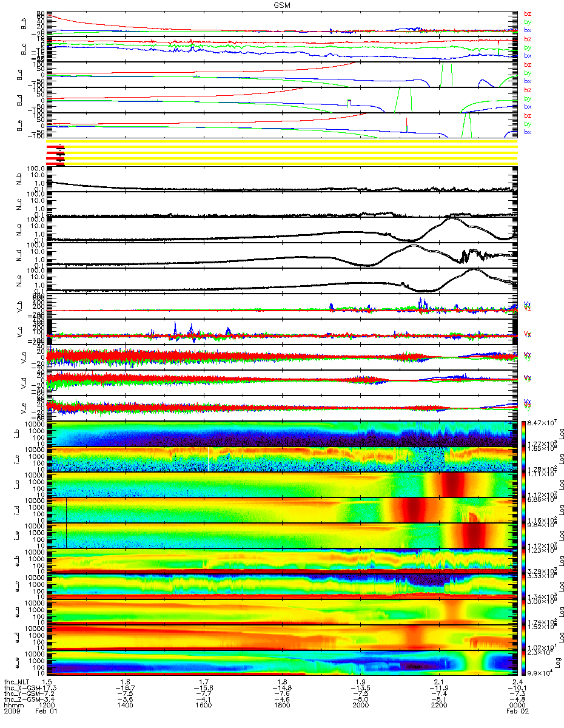The width and height of the screenshot is (564, 728).
Task: Click the 2.1 MLT value
Action: [438, 682]
